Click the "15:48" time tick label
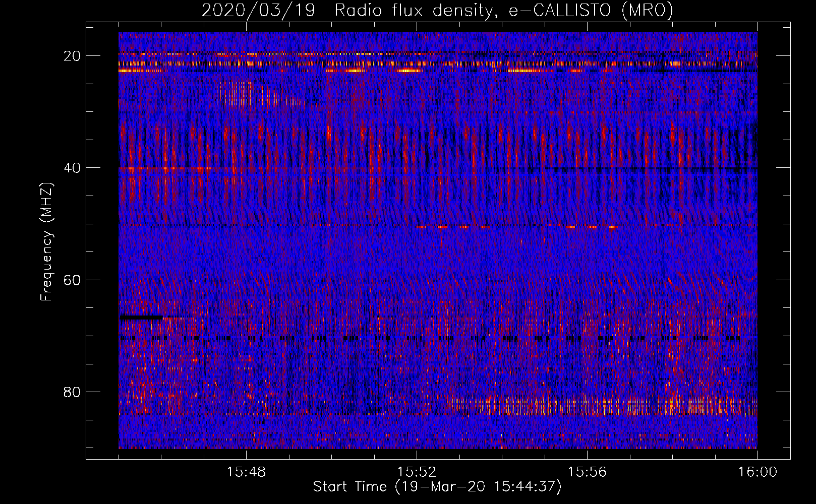This screenshot has width=816, height=504. point(246,472)
